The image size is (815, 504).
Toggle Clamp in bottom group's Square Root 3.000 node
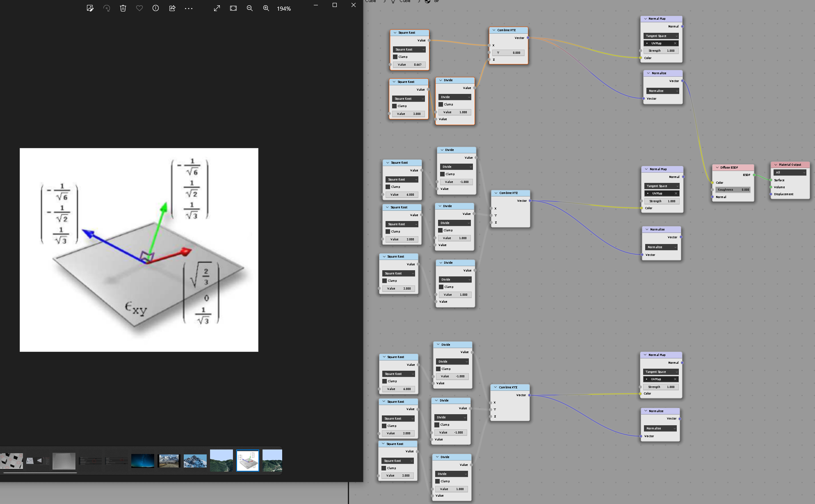pos(384,468)
